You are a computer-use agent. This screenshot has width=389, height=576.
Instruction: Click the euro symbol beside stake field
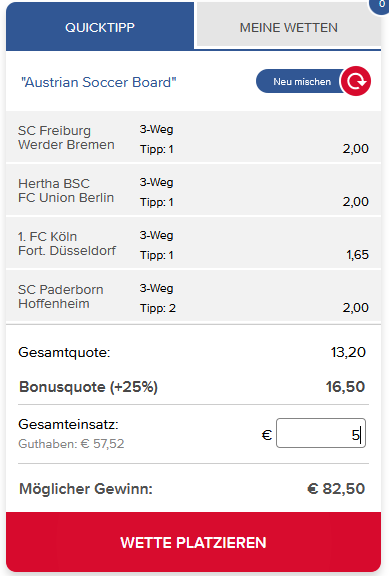tap(267, 435)
